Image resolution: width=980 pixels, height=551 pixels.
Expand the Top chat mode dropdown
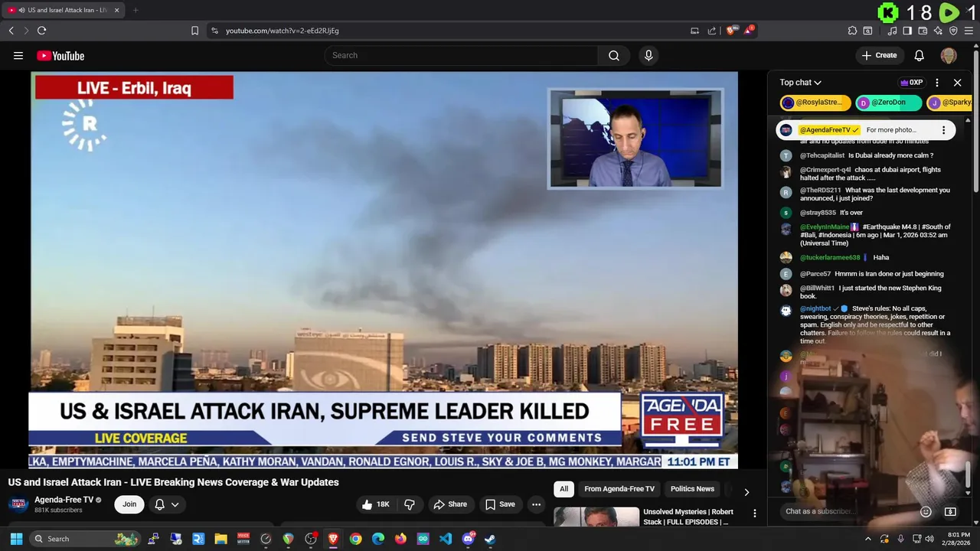(x=800, y=83)
